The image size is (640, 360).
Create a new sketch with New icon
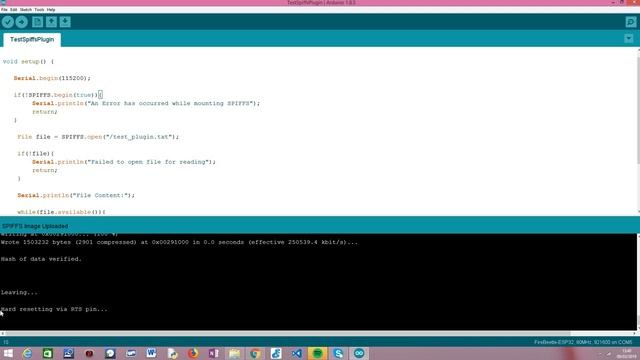(x=38, y=22)
